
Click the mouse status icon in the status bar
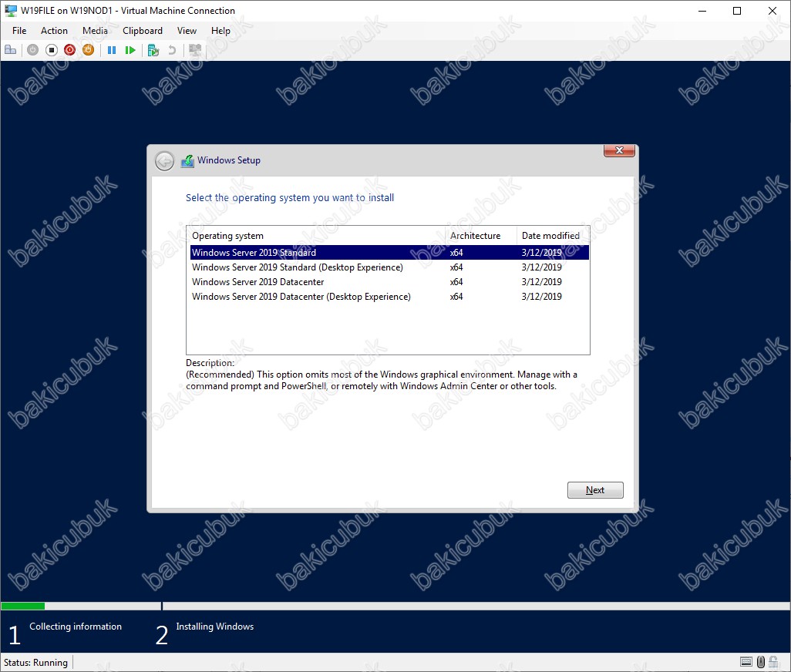coord(761,661)
